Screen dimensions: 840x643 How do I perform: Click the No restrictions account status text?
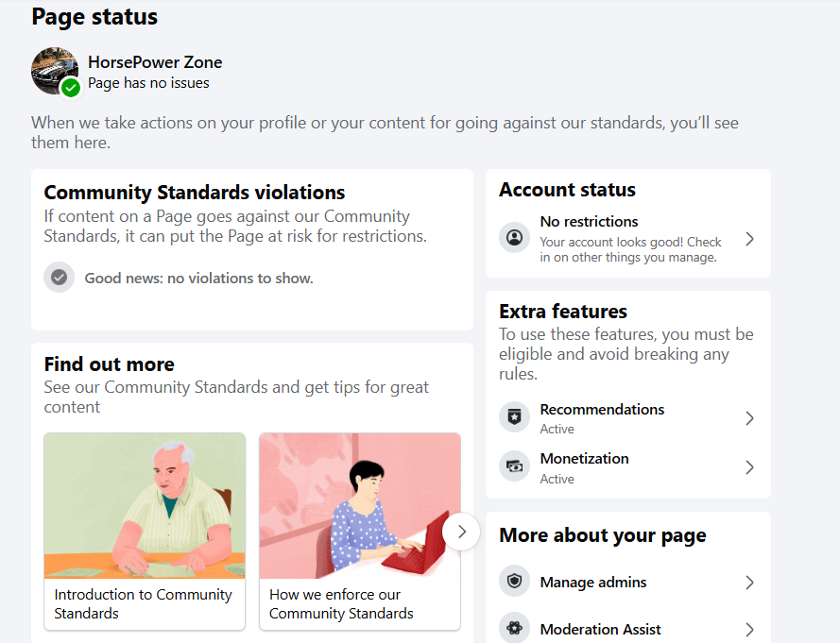pyautogui.click(x=589, y=222)
